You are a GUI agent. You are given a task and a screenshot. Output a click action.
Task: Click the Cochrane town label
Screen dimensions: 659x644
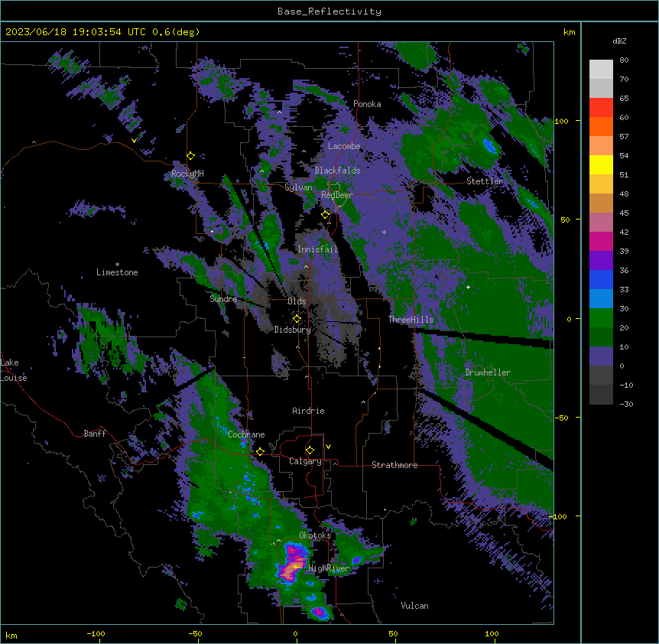coord(246,434)
